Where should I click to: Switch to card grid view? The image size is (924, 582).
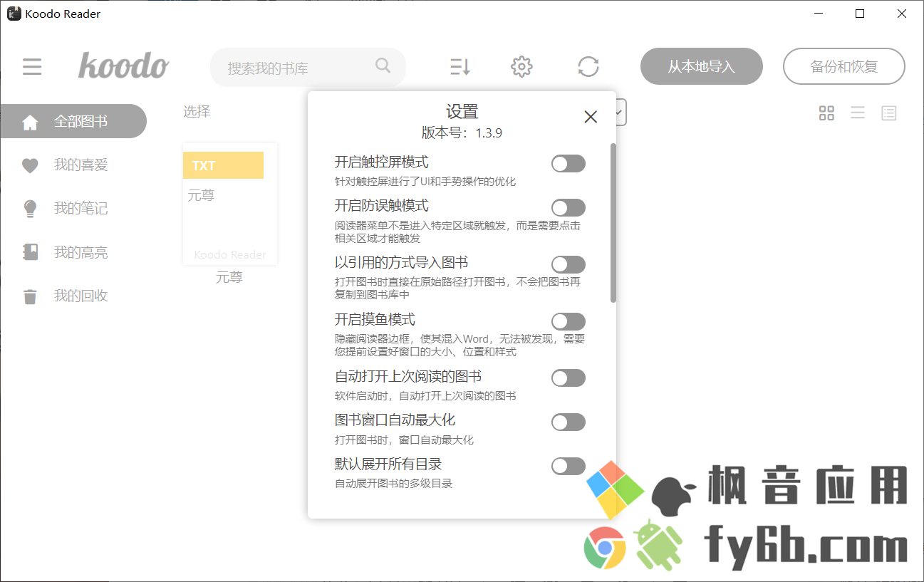coord(826,113)
